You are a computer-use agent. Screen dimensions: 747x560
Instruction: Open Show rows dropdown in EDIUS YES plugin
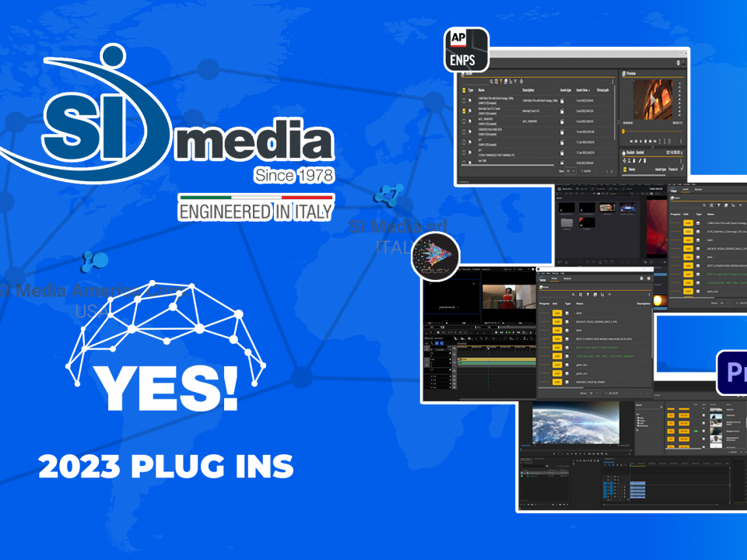click(594, 393)
